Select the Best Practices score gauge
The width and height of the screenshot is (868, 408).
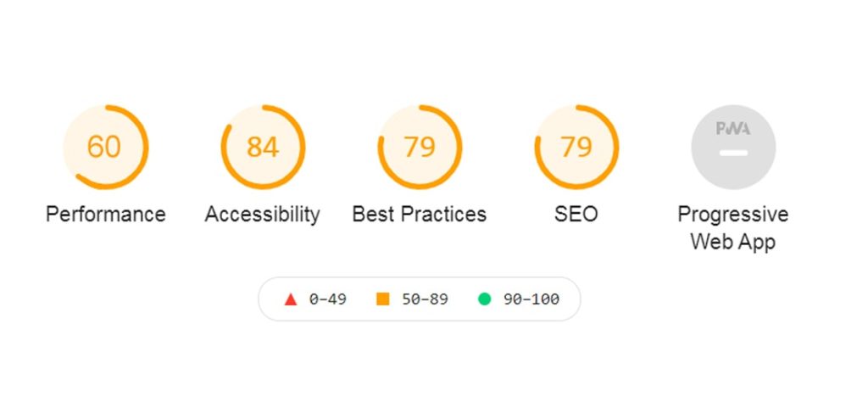point(420,147)
